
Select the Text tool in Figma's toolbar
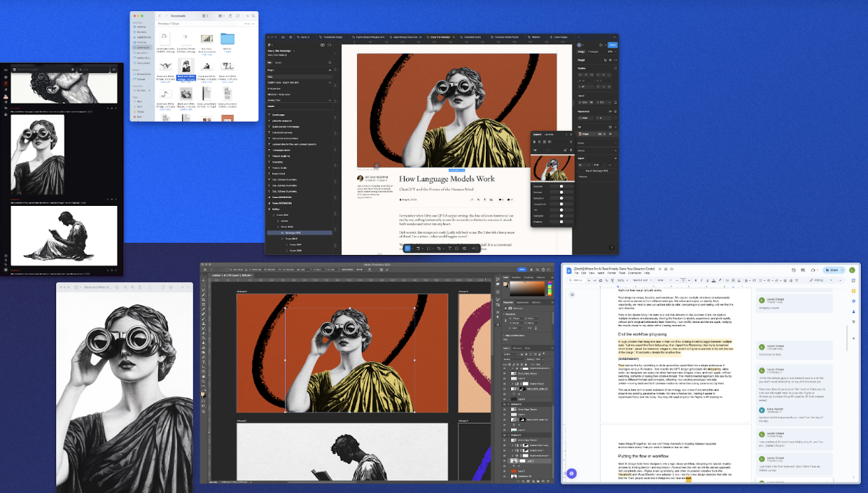pyautogui.click(x=448, y=248)
